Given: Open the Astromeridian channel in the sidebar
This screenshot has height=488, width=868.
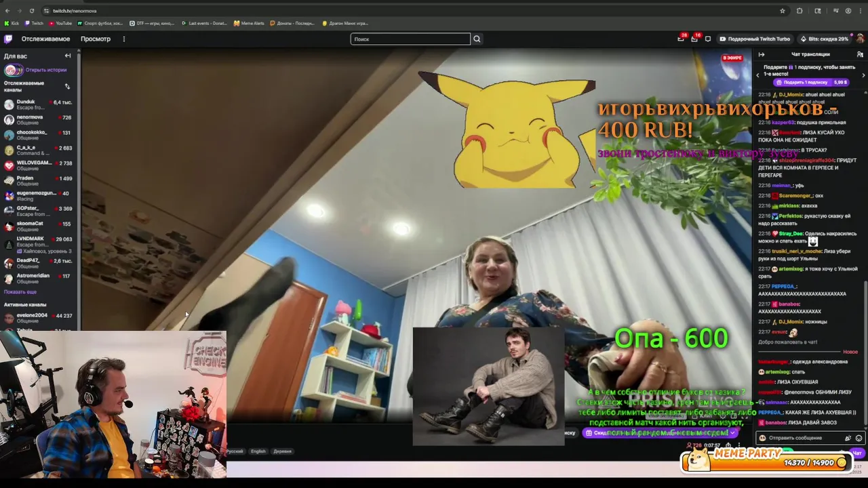Looking at the screenshot, I should [39, 279].
